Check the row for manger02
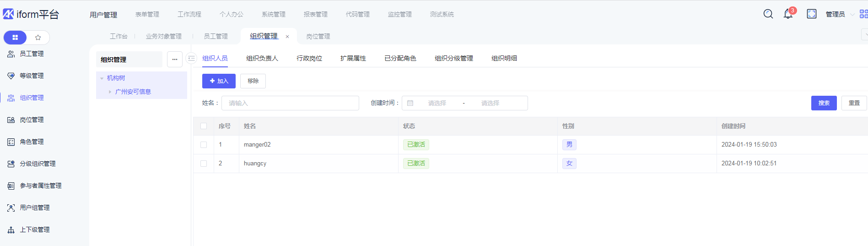The image size is (868, 246). tap(204, 145)
